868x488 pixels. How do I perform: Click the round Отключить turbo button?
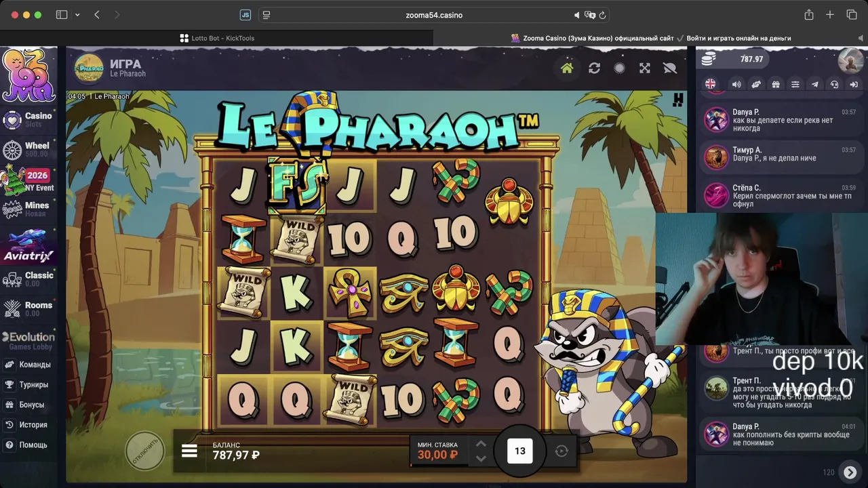(x=145, y=451)
